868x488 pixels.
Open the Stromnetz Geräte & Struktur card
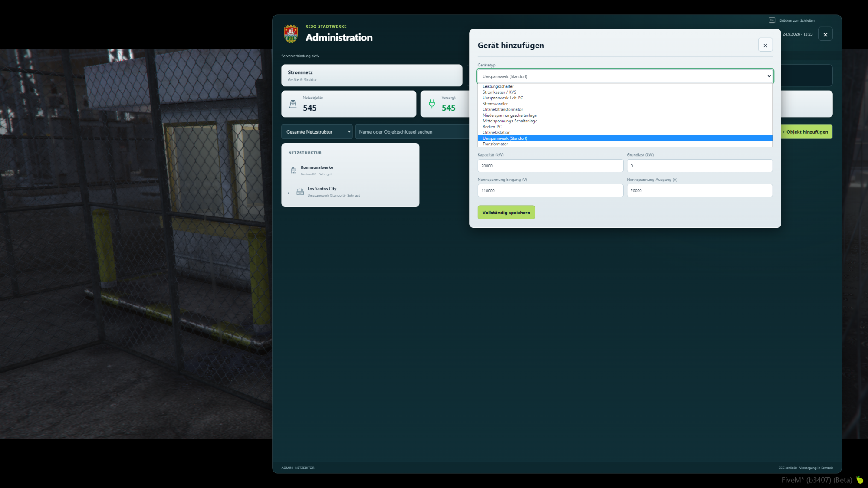click(372, 75)
